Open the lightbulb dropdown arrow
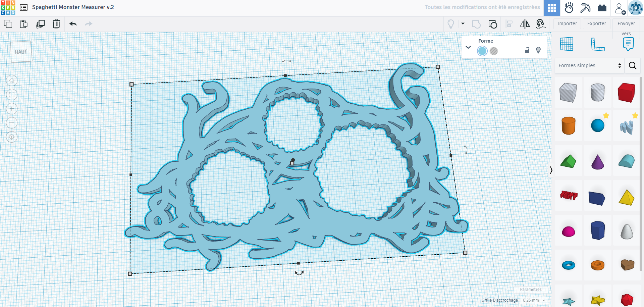644x307 pixels. tap(463, 24)
